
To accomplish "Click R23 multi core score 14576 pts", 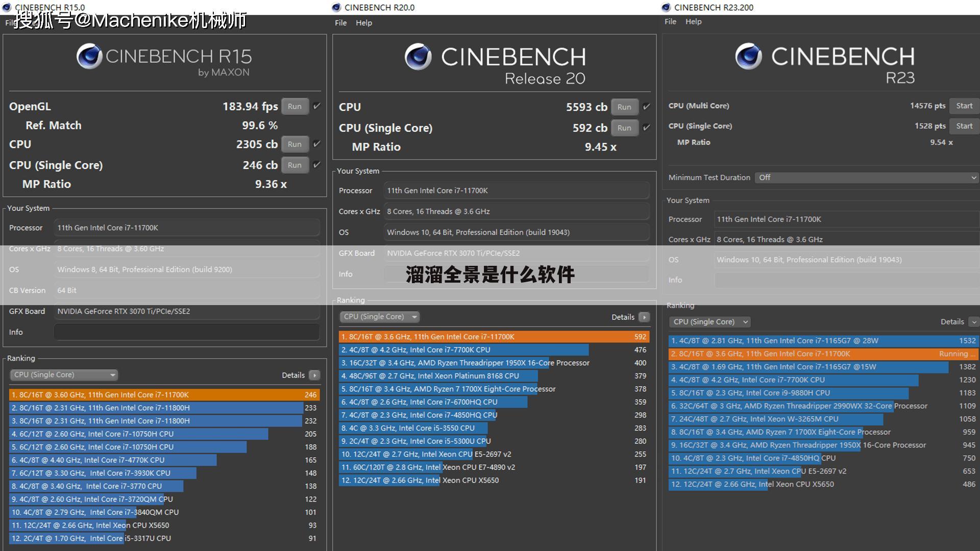I will click(927, 106).
